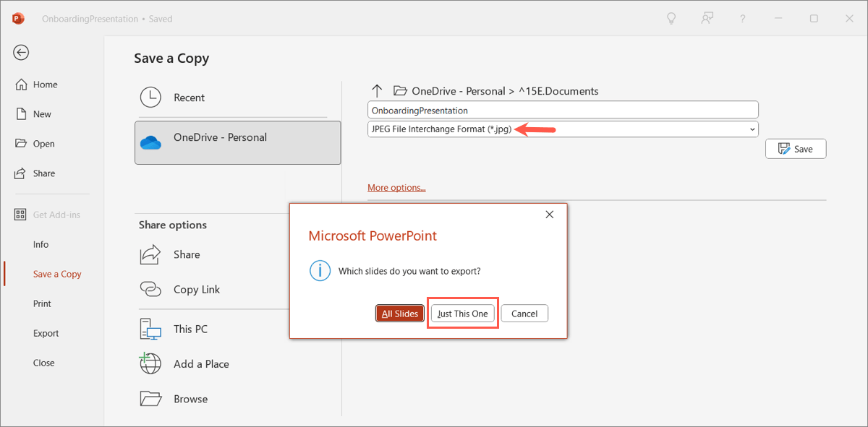Click the blank page icon beside New

tap(21, 114)
